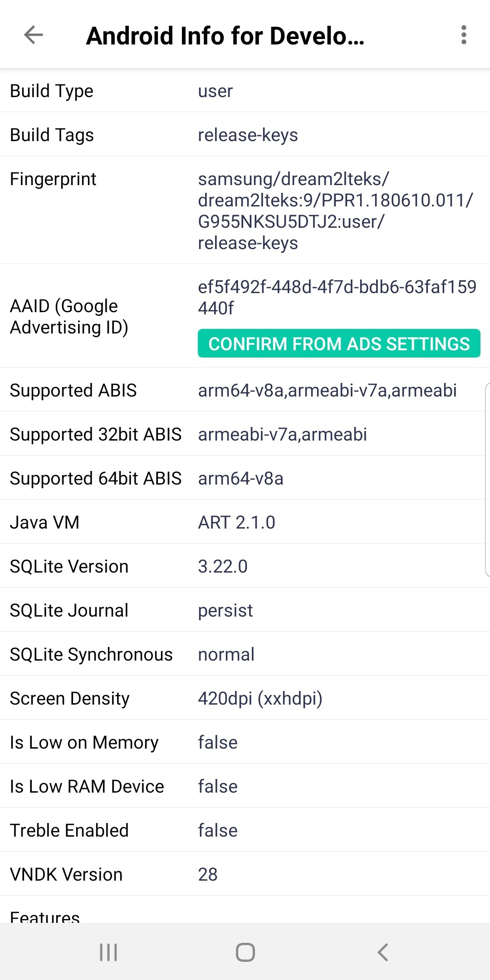Select the SQLite Journal persist value
The image size is (490, 980).
click(x=225, y=610)
